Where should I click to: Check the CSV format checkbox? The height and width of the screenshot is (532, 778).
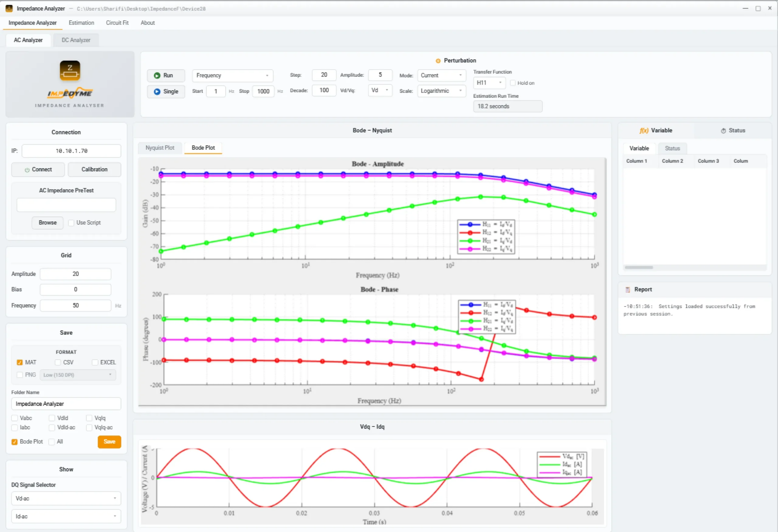pos(57,363)
